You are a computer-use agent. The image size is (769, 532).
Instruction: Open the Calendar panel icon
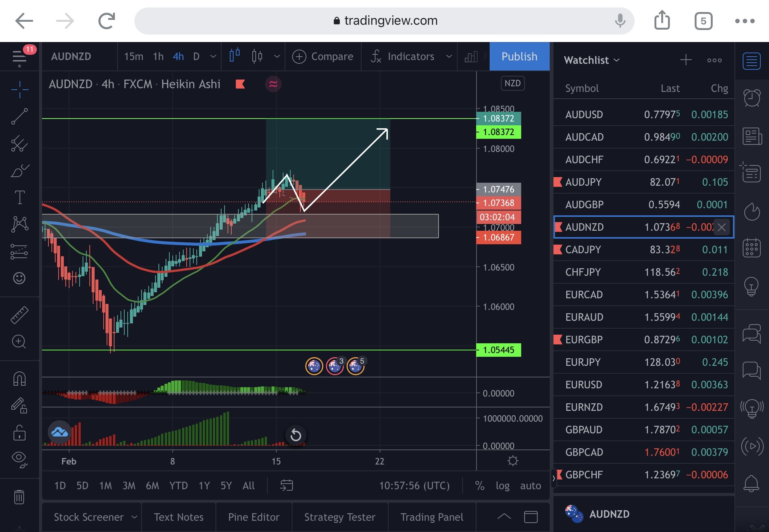(752, 248)
